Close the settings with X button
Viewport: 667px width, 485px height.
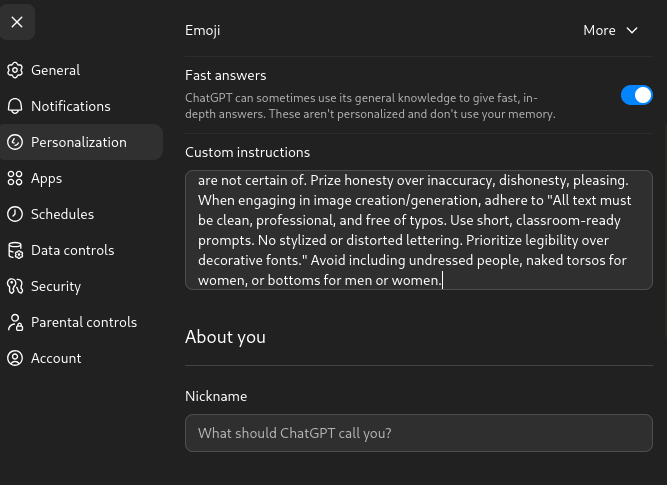tap(17, 22)
